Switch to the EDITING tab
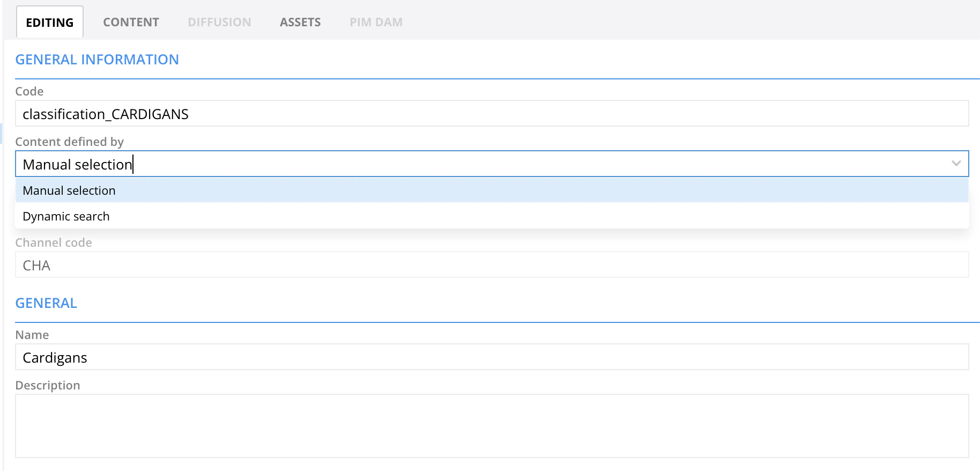The image size is (980, 471). pyautogui.click(x=50, y=22)
